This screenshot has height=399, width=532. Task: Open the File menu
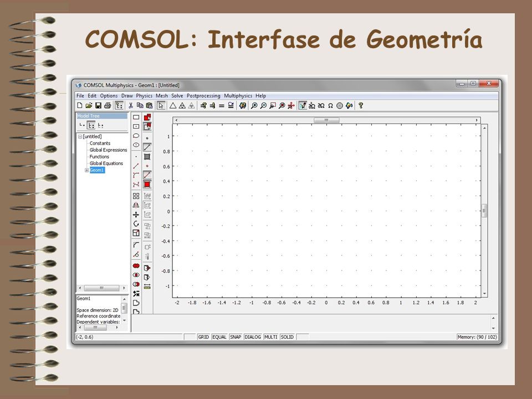80,96
